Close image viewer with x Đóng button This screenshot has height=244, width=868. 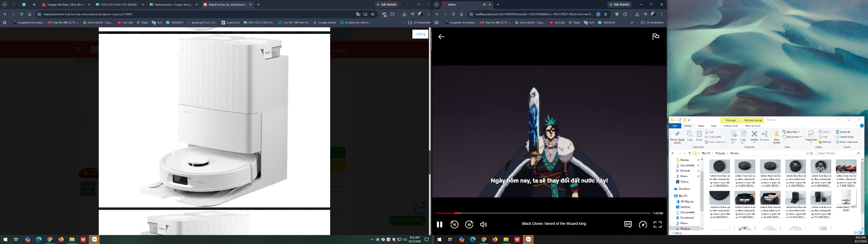[x=420, y=34]
